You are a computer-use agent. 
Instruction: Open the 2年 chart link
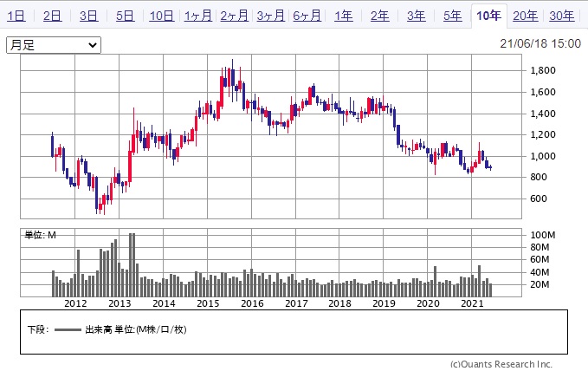pos(380,16)
